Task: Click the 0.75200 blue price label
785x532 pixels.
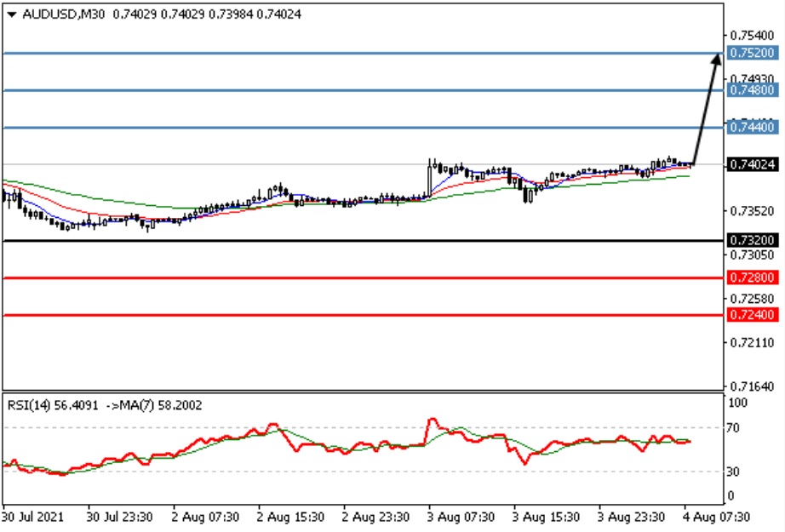Action: tap(752, 53)
